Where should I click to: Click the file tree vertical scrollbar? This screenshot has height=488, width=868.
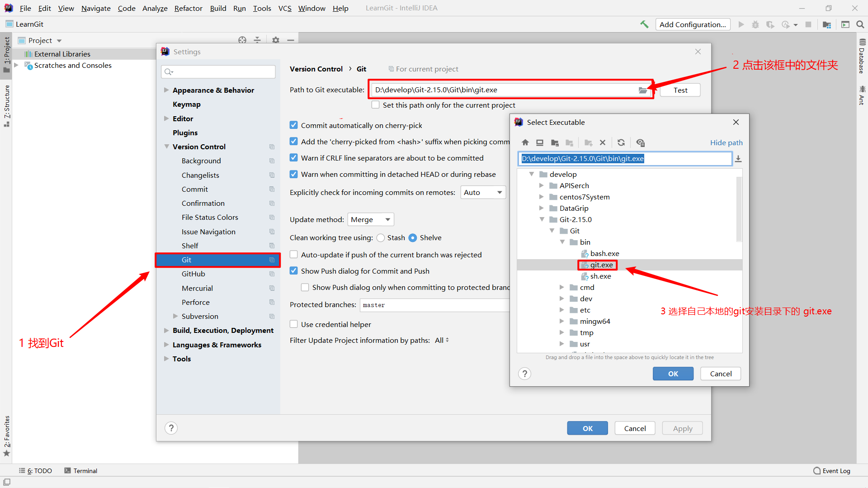(739, 209)
